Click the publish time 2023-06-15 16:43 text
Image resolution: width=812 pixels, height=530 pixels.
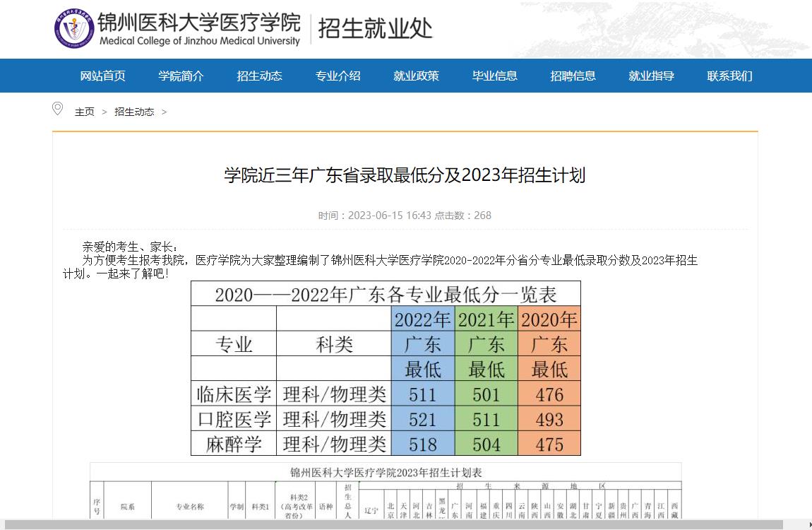tap(390, 216)
